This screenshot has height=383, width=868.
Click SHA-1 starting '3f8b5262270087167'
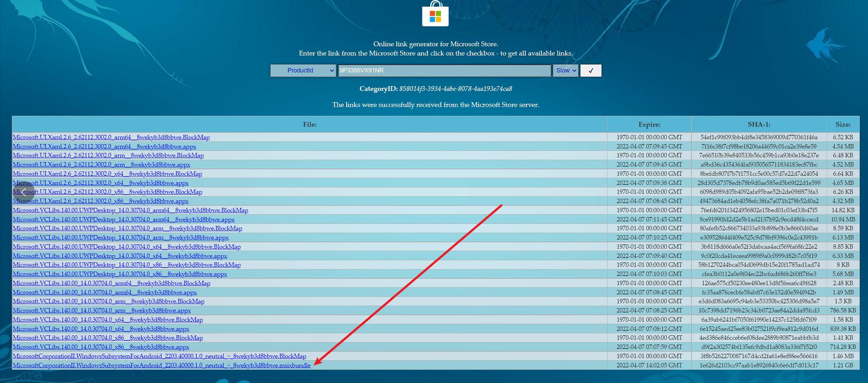point(759,356)
